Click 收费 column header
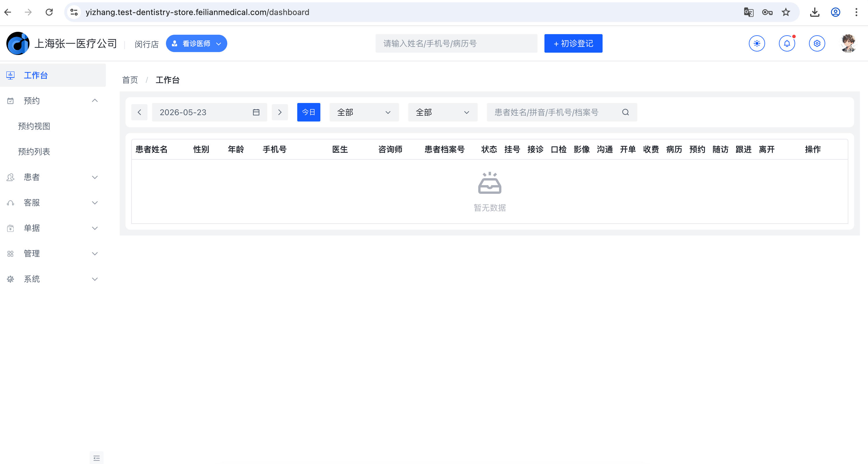 coord(651,149)
